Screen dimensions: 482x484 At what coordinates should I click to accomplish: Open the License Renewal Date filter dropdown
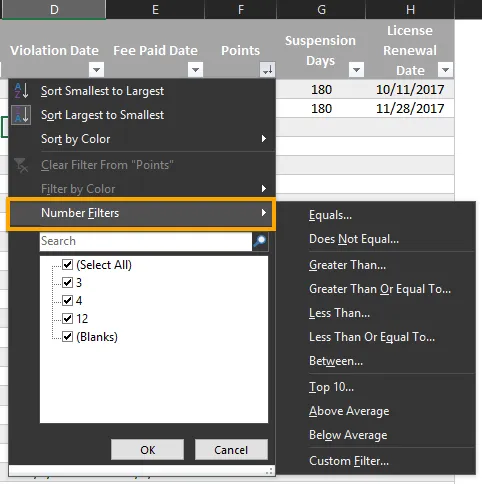point(445,70)
